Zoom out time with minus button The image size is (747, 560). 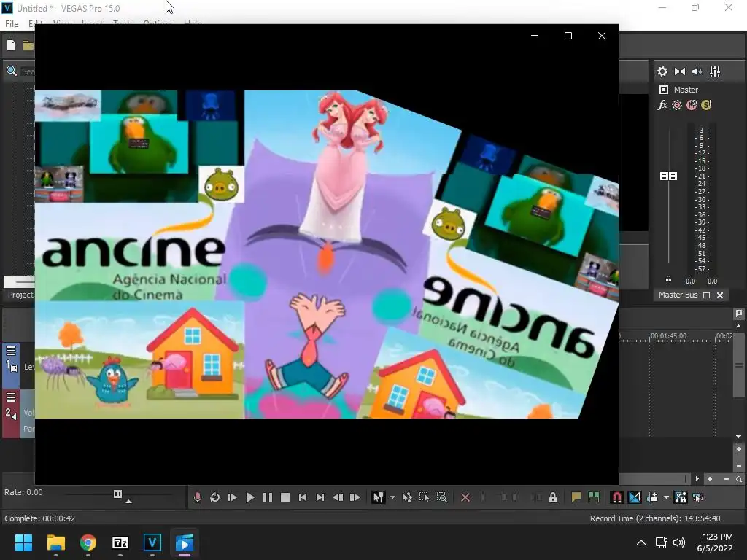coord(726,479)
